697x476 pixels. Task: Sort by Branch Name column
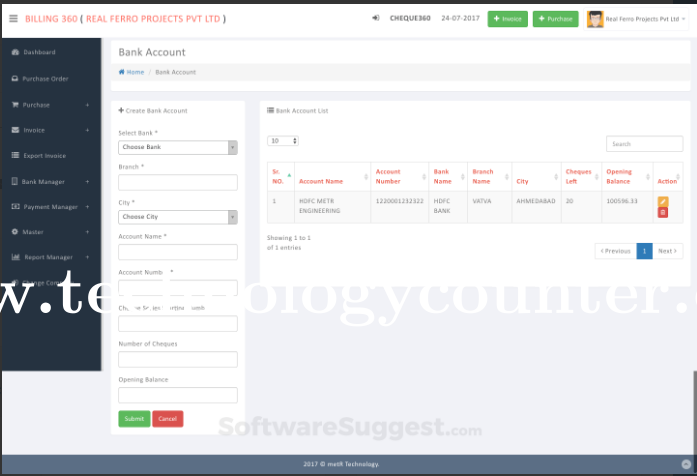coord(489,176)
